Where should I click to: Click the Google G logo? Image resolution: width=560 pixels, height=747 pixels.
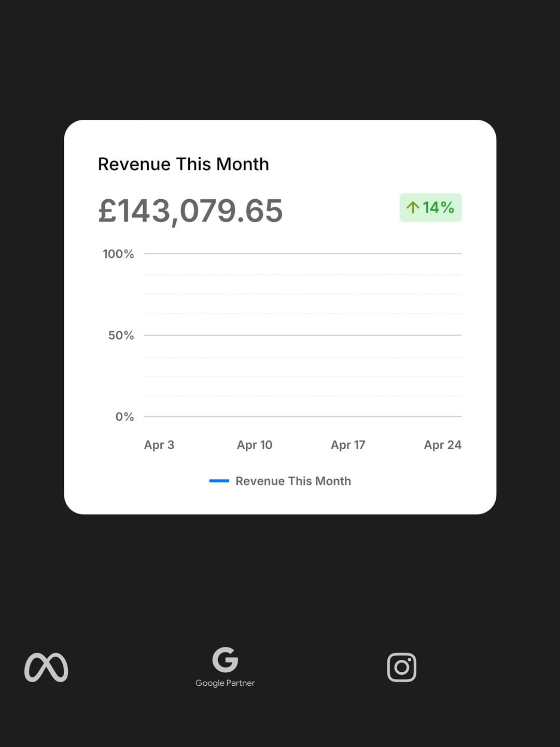tap(225, 659)
